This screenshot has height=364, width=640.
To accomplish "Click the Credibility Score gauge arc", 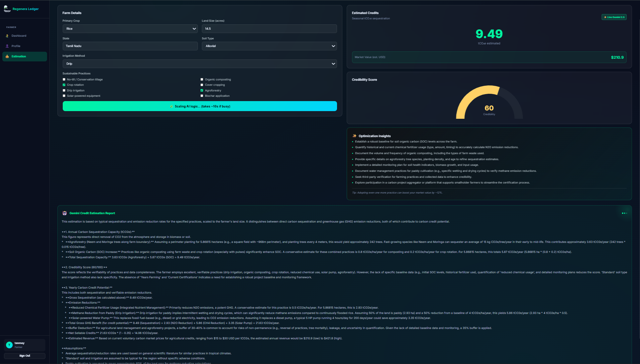I will pos(489,102).
